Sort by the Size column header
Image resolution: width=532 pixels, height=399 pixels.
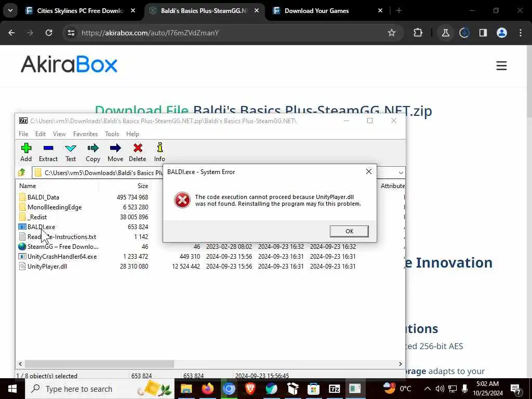(143, 185)
